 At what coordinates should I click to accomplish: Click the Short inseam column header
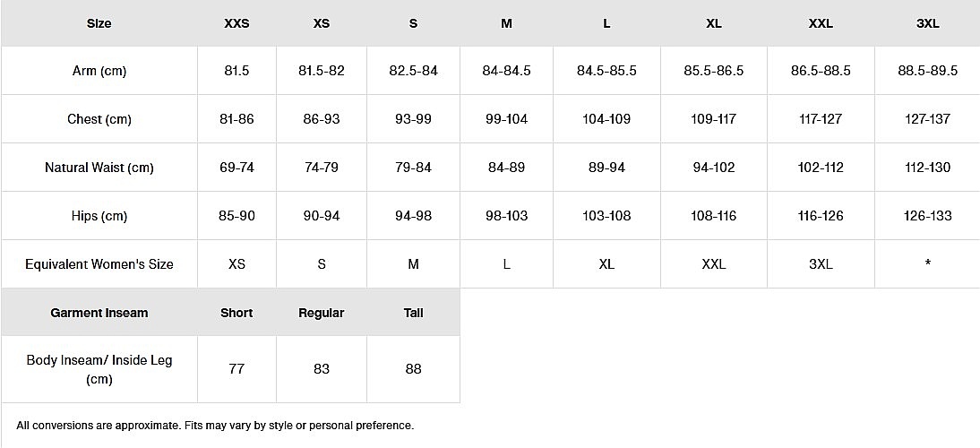[x=236, y=313]
